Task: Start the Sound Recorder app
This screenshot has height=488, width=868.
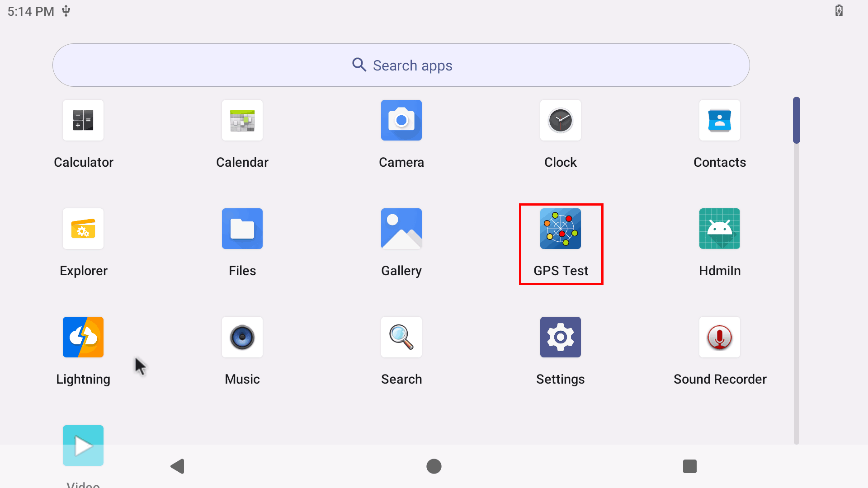Action: click(x=720, y=337)
